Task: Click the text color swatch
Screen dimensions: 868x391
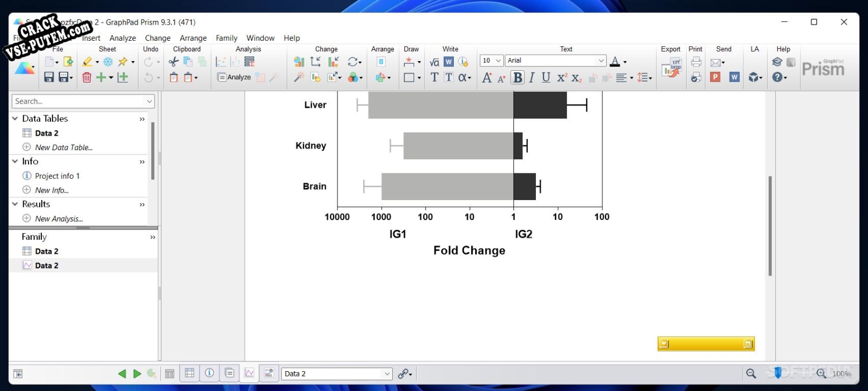Action: click(615, 62)
